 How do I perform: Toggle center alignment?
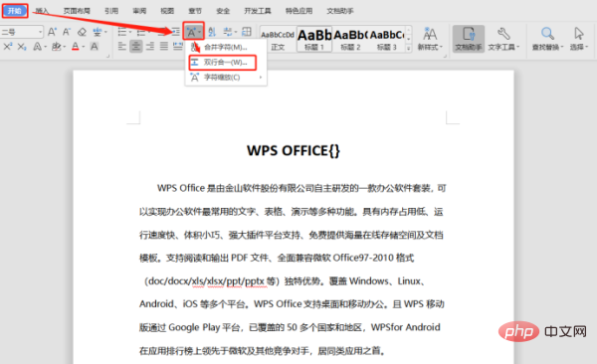(x=136, y=47)
